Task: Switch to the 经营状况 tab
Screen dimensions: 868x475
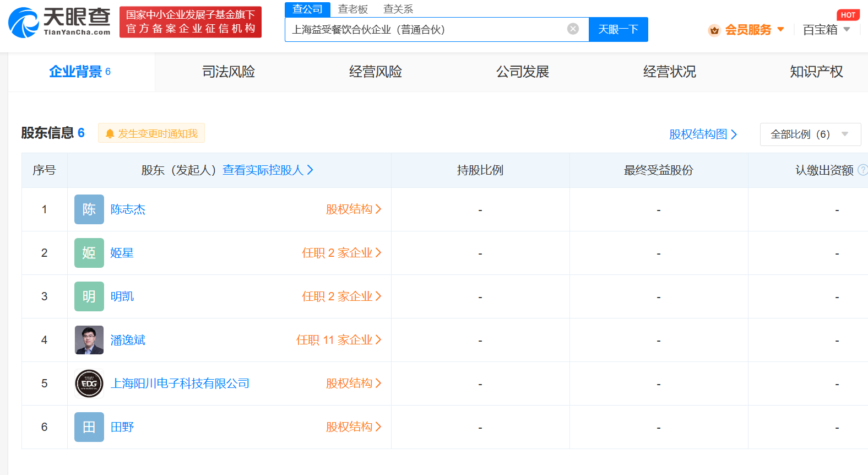Action: pyautogui.click(x=670, y=72)
